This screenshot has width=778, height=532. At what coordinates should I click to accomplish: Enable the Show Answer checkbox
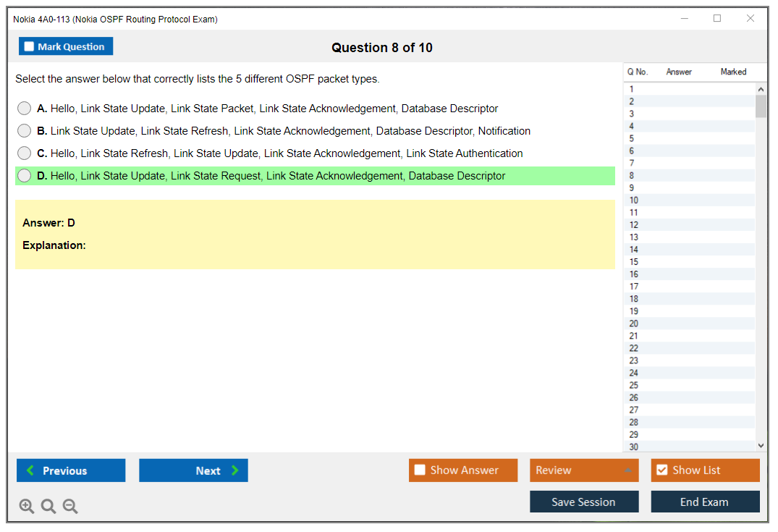[x=420, y=470]
